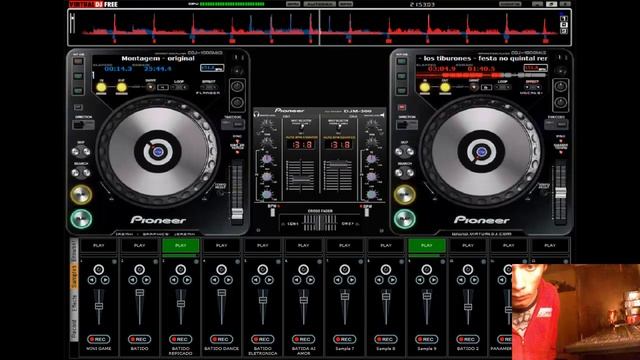Click the right deck effect selector
Image resolution: width=640 pixels, height=360 pixels.
click(533, 87)
